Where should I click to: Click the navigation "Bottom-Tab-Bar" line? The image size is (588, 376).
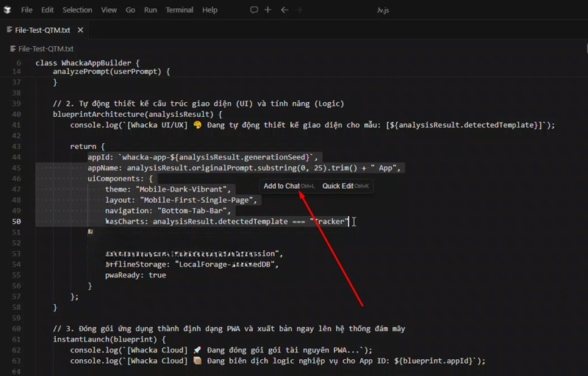(168, 211)
